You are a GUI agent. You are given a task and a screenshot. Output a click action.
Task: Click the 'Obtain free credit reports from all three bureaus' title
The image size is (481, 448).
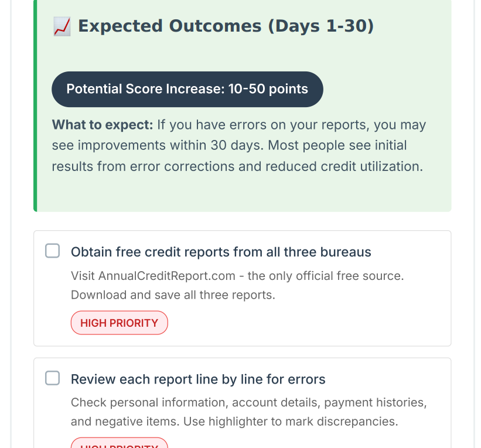(x=221, y=252)
